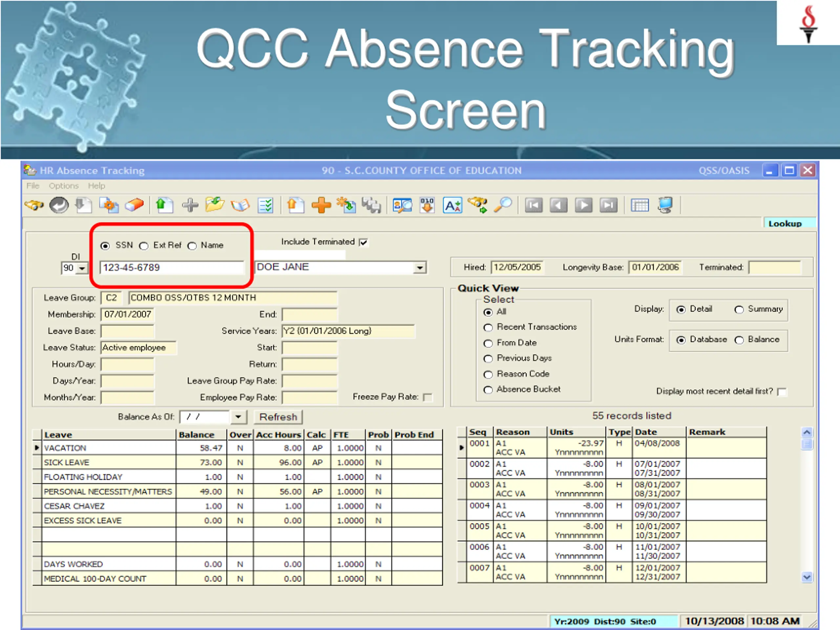Screen dimensions: 840x630
Task: Select the PERSONAL NECESSITY/MATTERS row
Action: tap(238, 492)
